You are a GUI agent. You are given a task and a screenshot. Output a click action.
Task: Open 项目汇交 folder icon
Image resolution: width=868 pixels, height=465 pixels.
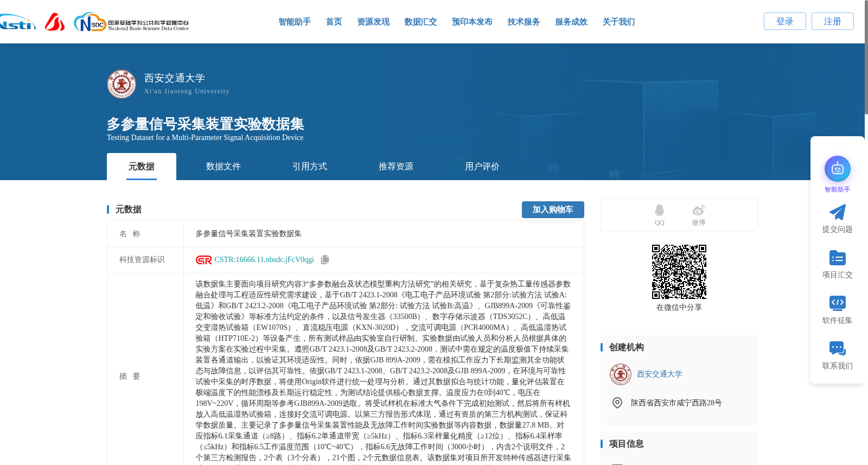[x=837, y=258]
